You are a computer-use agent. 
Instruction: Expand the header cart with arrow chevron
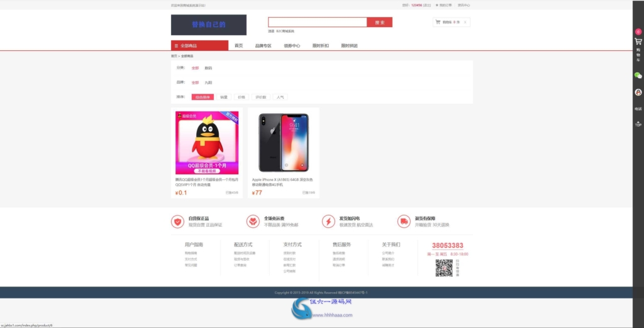click(x=465, y=22)
